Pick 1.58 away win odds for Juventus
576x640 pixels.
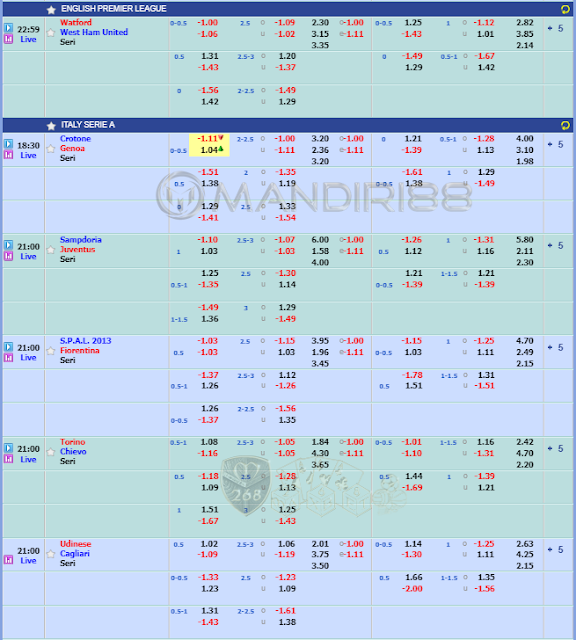pyautogui.click(x=320, y=251)
